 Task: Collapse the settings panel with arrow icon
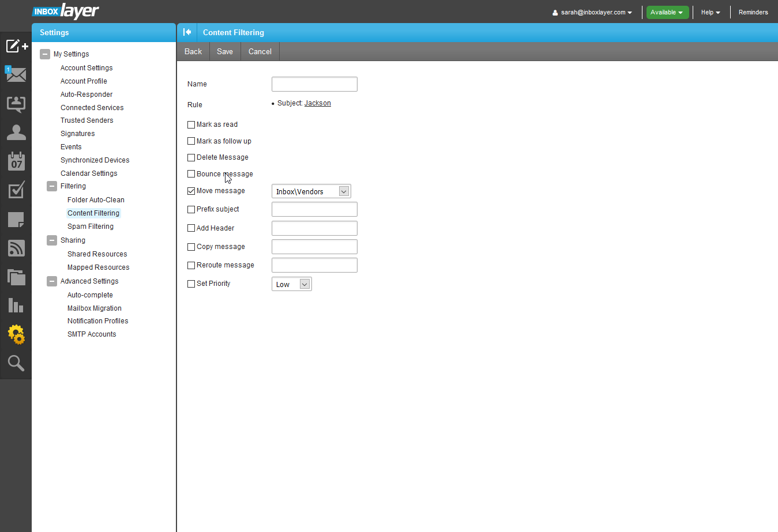(187, 32)
